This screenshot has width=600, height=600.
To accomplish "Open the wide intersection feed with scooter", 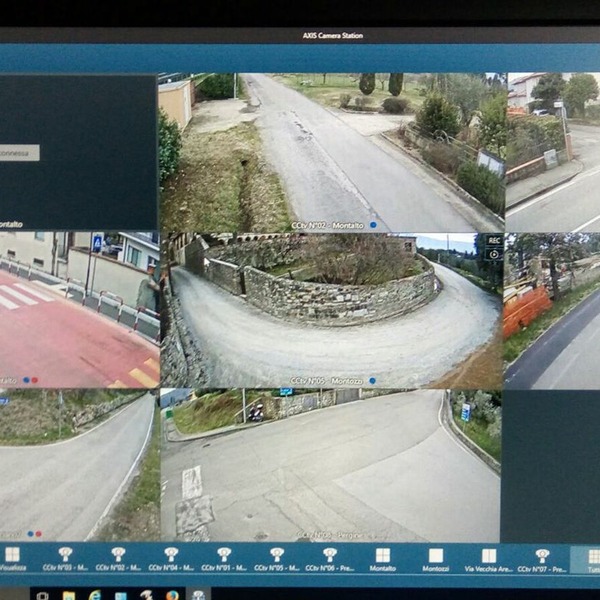I will coord(331,465).
